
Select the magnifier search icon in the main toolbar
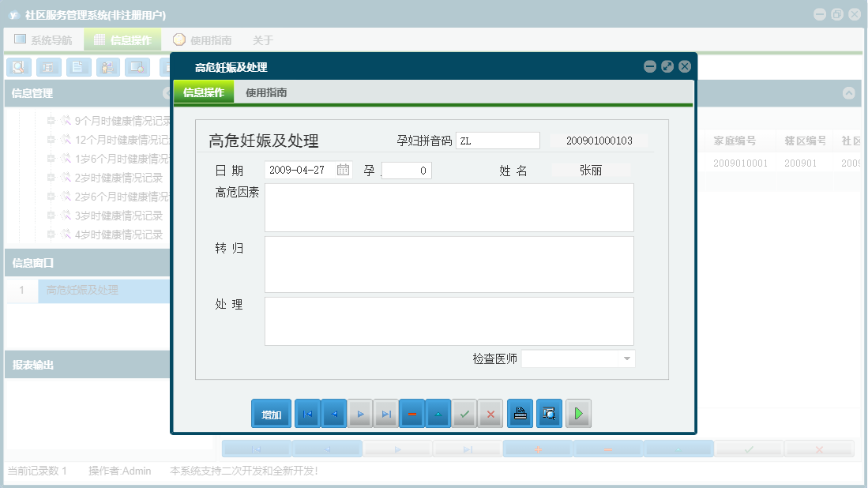[x=18, y=67]
